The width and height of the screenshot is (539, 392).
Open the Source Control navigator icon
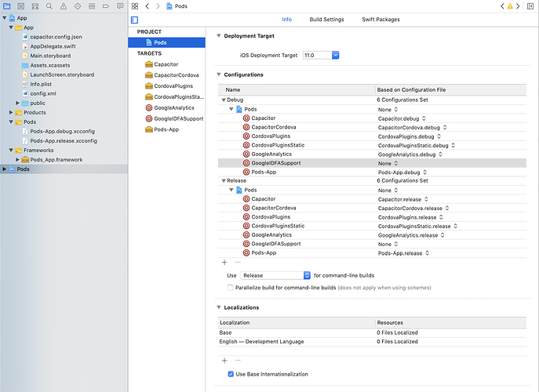pyautogui.click(x=21, y=6)
